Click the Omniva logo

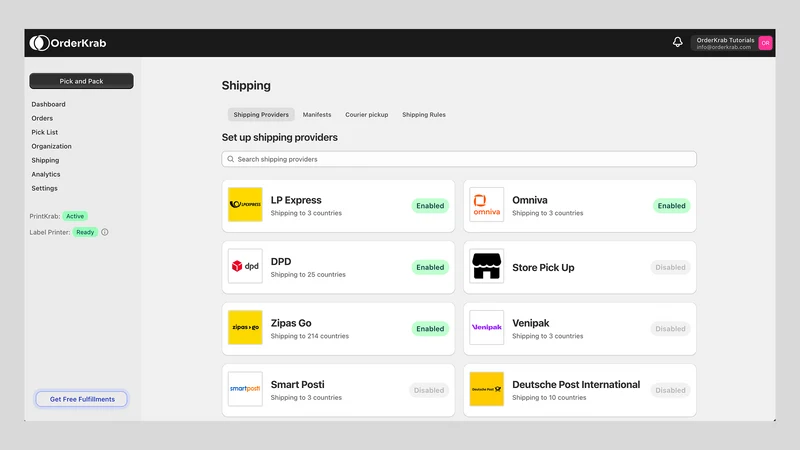click(x=486, y=205)
